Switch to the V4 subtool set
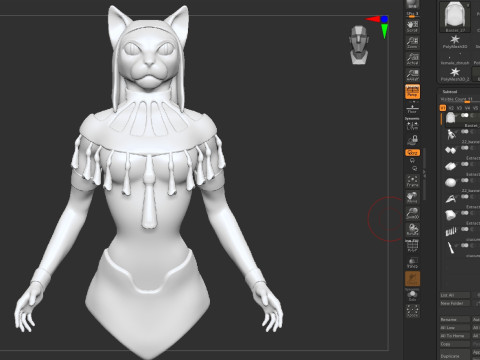480x360 pixels. (x=467, y=108)
